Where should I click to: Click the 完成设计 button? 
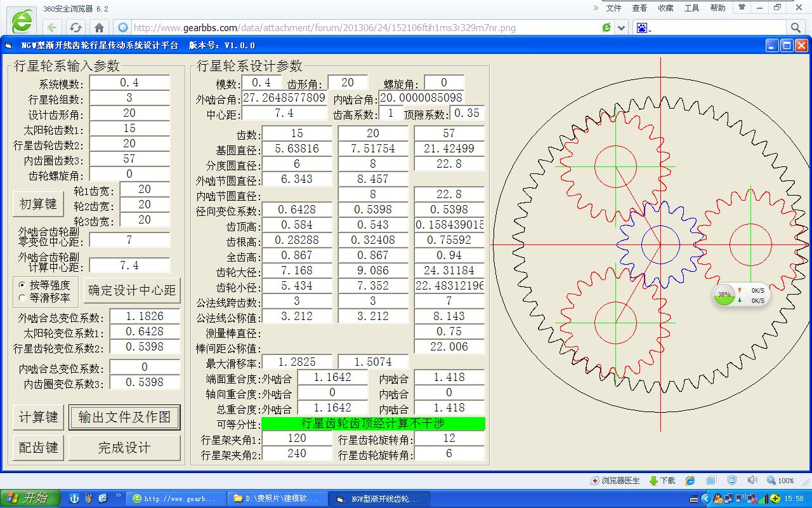pos(124,448)
